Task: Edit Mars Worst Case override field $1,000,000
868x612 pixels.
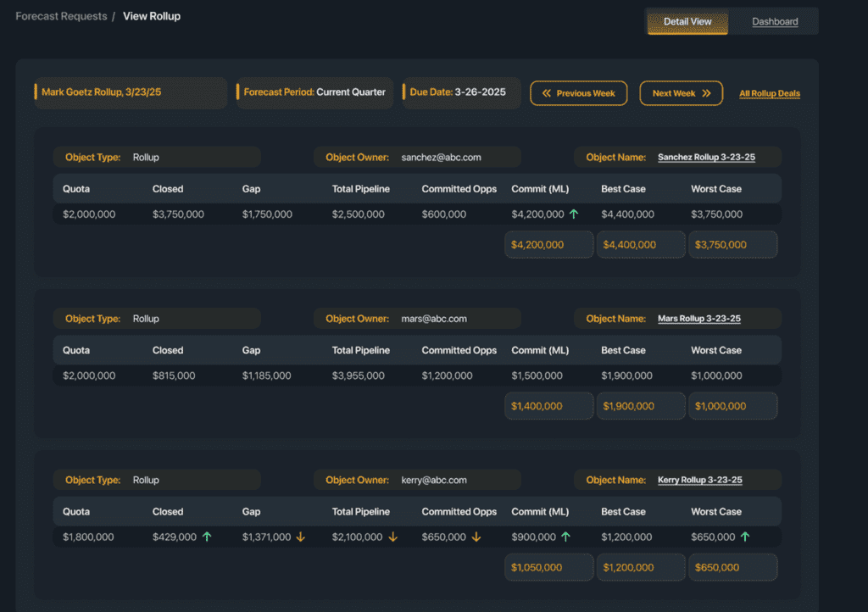Action: 732,406
